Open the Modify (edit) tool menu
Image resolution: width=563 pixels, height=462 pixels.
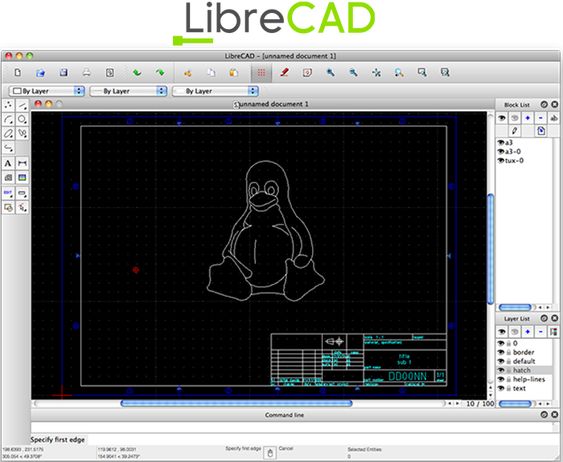(x=8, y=193)
